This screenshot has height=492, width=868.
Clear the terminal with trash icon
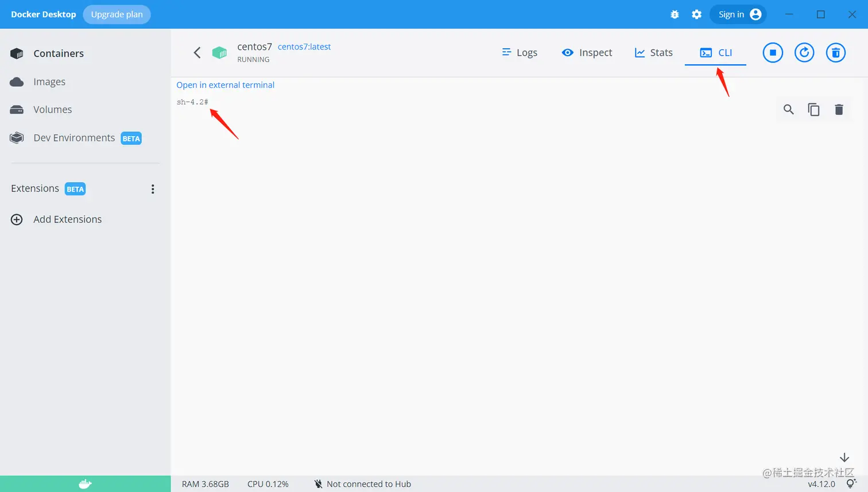[839, 109]
